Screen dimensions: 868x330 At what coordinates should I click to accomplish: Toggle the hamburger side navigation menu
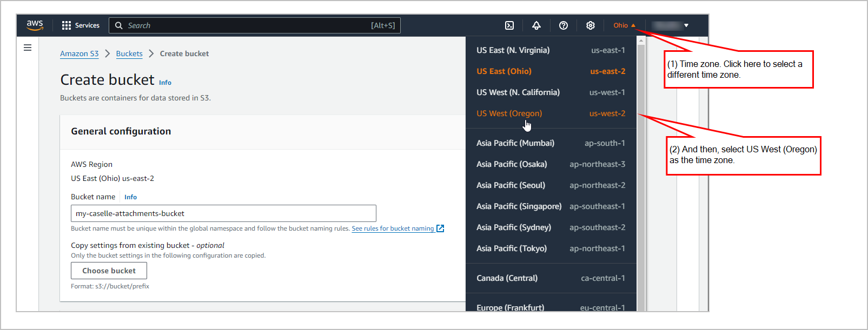(x=28, y=48)
